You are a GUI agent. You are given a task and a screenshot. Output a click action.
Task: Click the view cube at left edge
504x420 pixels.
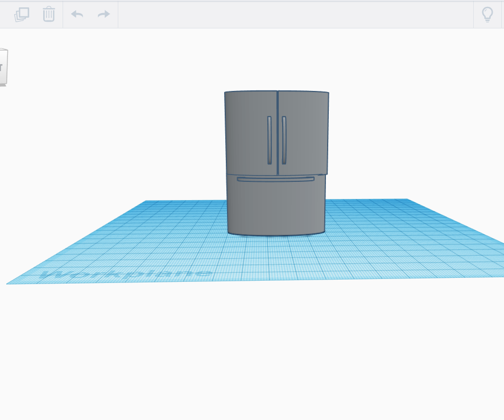(x=3, y=67)
